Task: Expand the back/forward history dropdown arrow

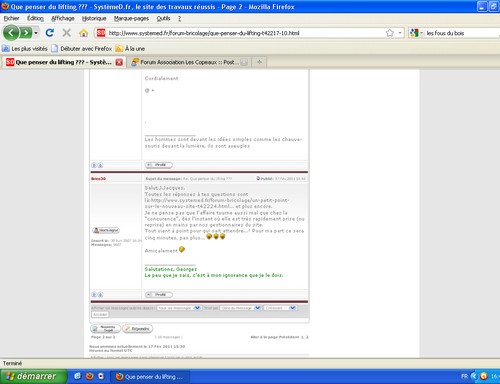Action: (36, 33)
